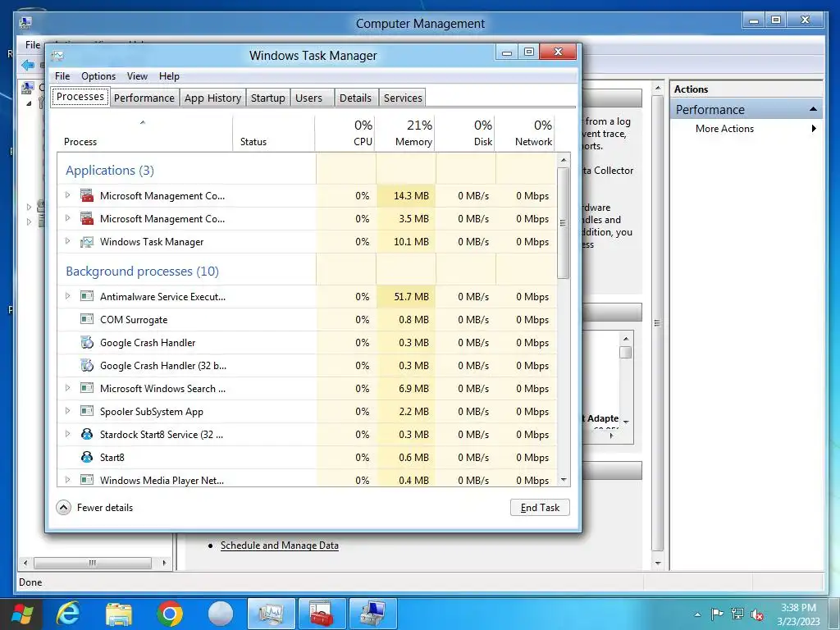This screenshot has height=630, width=840.
Task: Sort by Network column header
Action: [524, 133]
